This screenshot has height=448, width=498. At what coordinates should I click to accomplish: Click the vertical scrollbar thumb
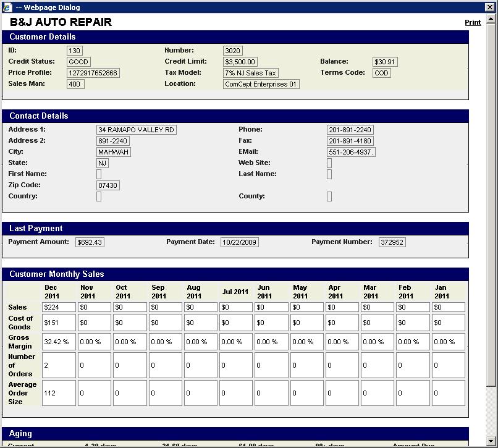pyautogui.click(x=491, y=204)
